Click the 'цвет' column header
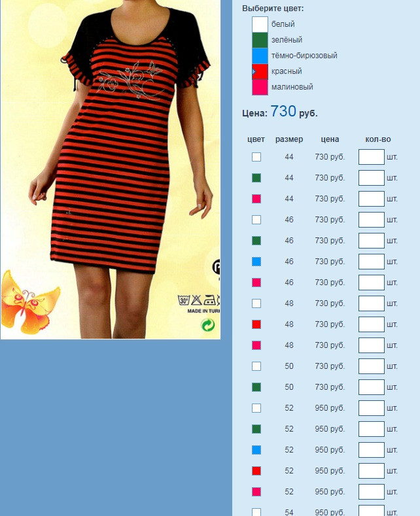The width and height of the screenshot is (420, 516). [256, 139]
